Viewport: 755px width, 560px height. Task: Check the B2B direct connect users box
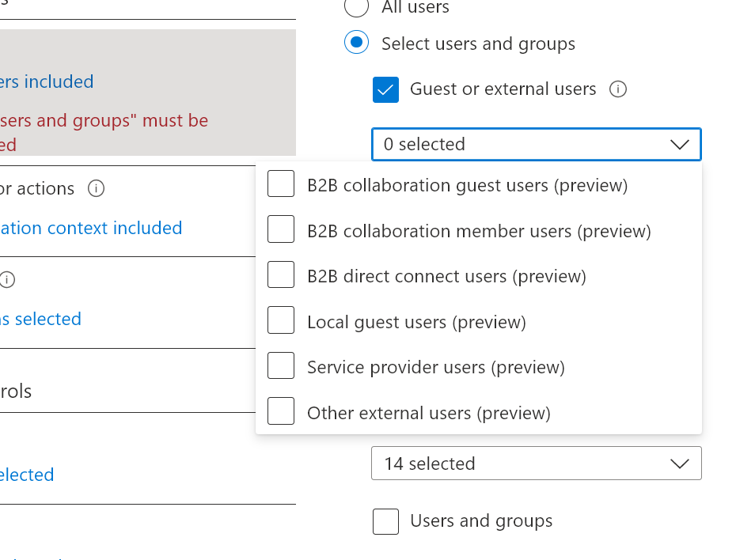pos(281,275)
